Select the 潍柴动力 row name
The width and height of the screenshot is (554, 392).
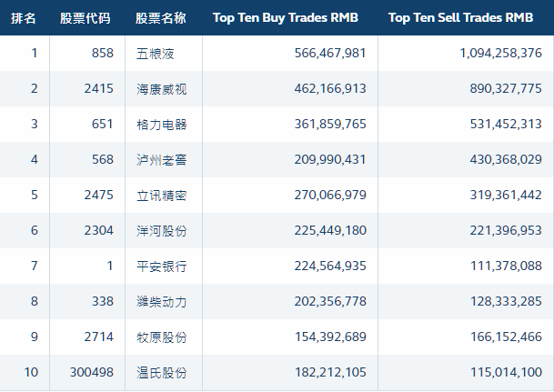[x=161, y=302]
